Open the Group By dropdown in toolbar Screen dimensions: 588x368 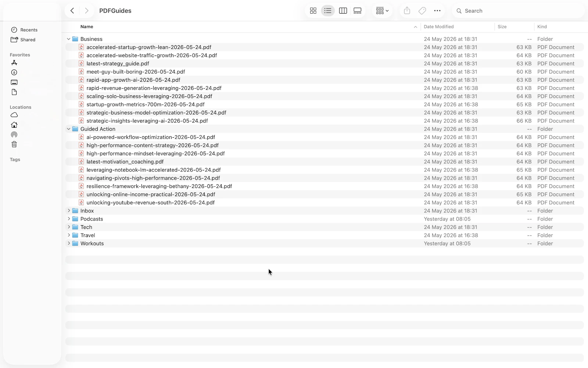(x=382, y=11)
